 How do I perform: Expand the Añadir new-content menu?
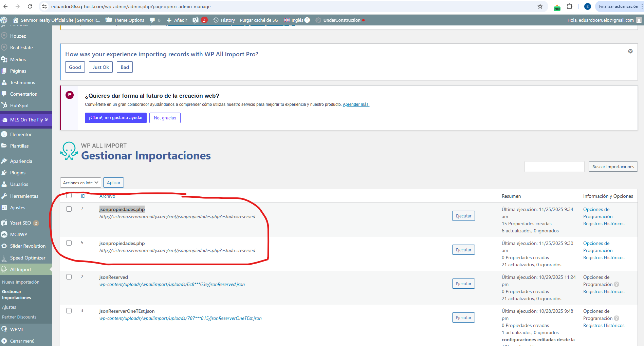pos(177,20)
